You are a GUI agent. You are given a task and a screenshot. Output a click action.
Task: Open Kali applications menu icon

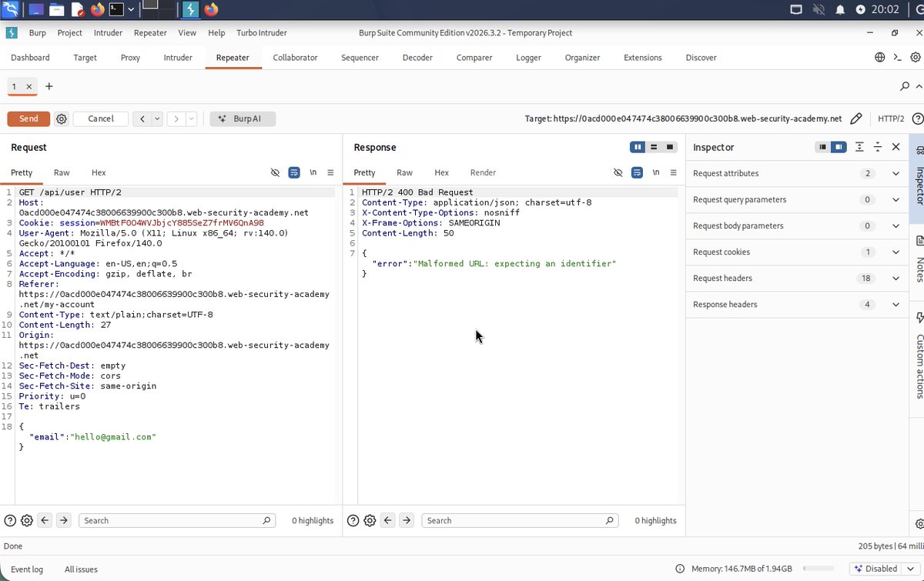click(x=10, y=9)
